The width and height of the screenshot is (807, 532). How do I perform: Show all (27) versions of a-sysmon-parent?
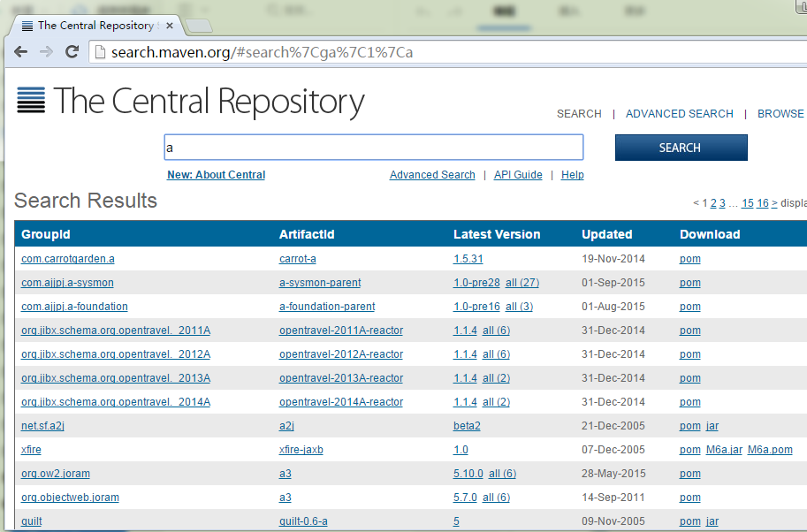522,283
